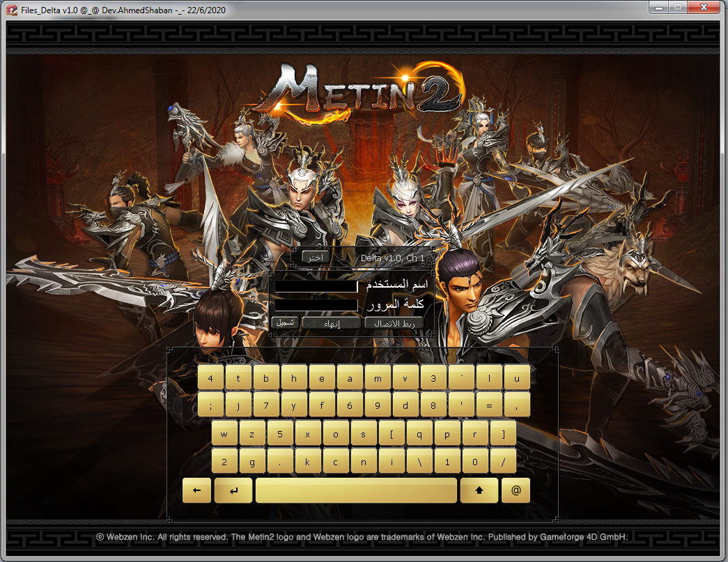Tap the '3' key

coord(433,378)
